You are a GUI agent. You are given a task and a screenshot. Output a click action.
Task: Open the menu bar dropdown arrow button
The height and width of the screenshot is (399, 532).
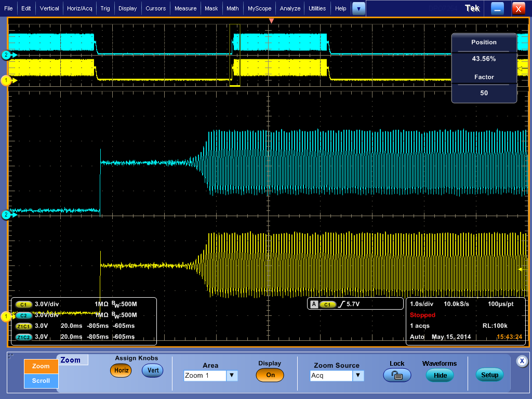(x=358, y=8)
